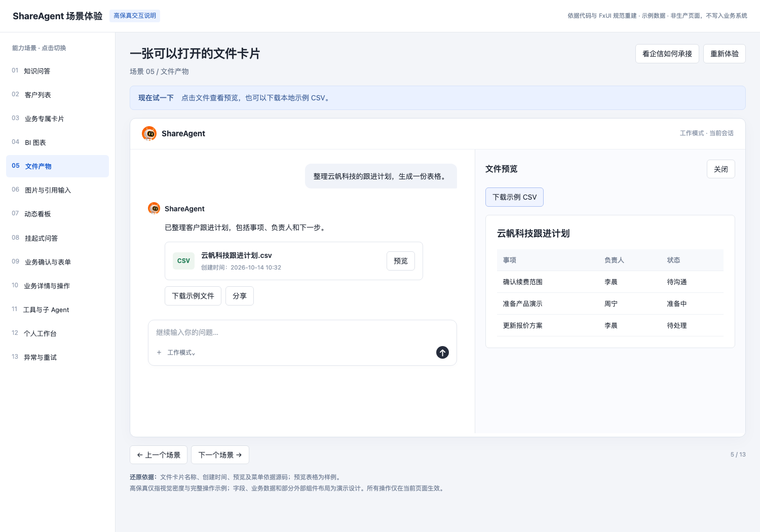
Task: Select scenario 02 客户列表
Action: [57, 95]
